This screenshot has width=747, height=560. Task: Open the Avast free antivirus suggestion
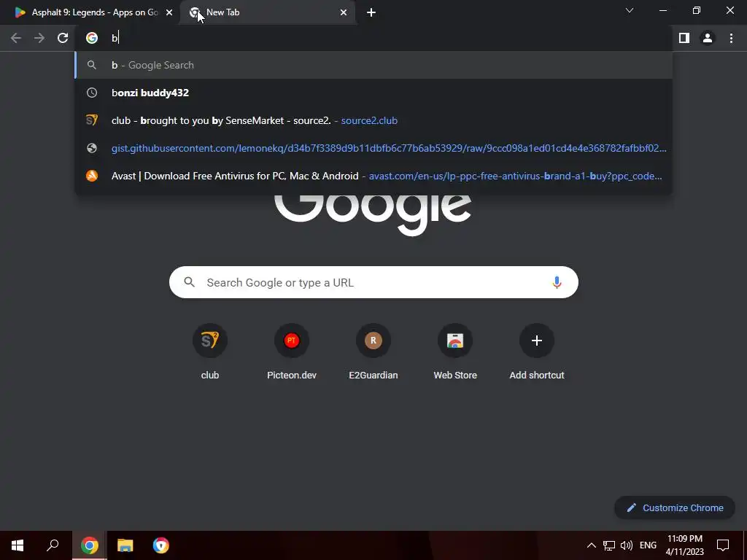[x=373, y=176]
